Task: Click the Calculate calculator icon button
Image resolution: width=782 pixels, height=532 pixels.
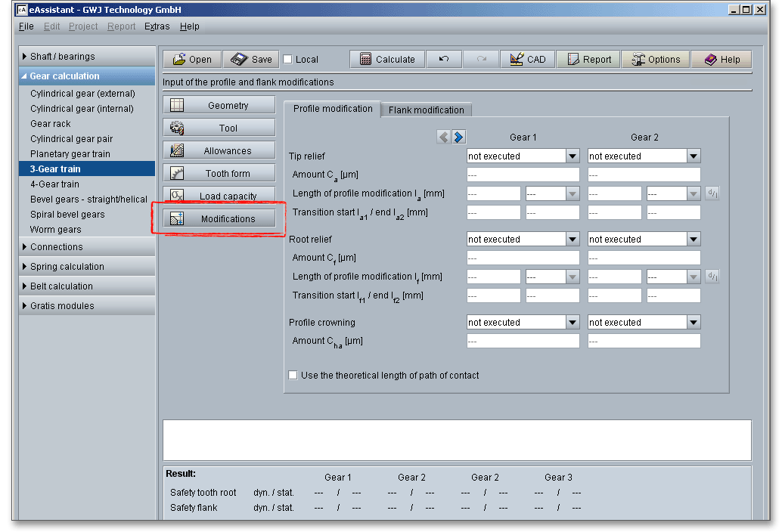Action: coord(386,60)
